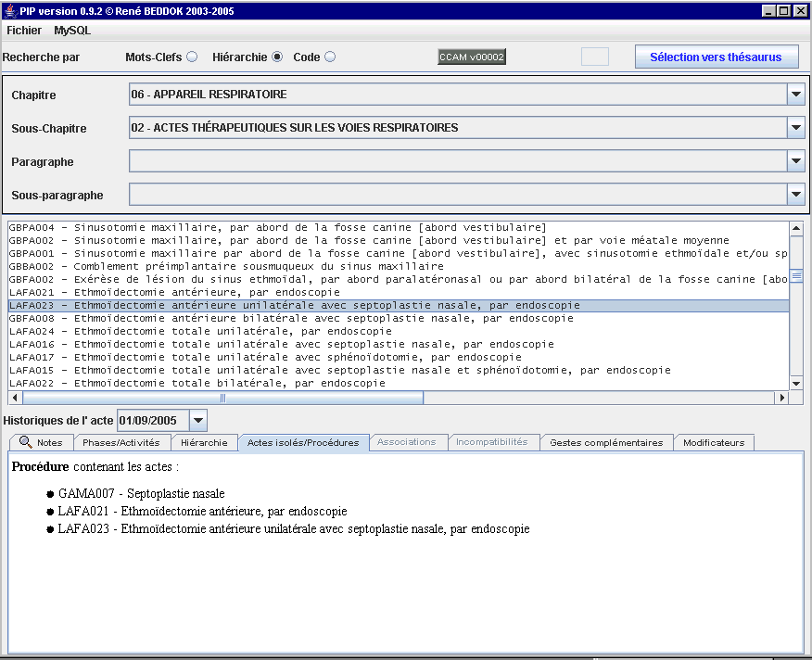
Task: Select row GBPA001 Sinusotomie maxillaire
Action: tap(399, 253)
